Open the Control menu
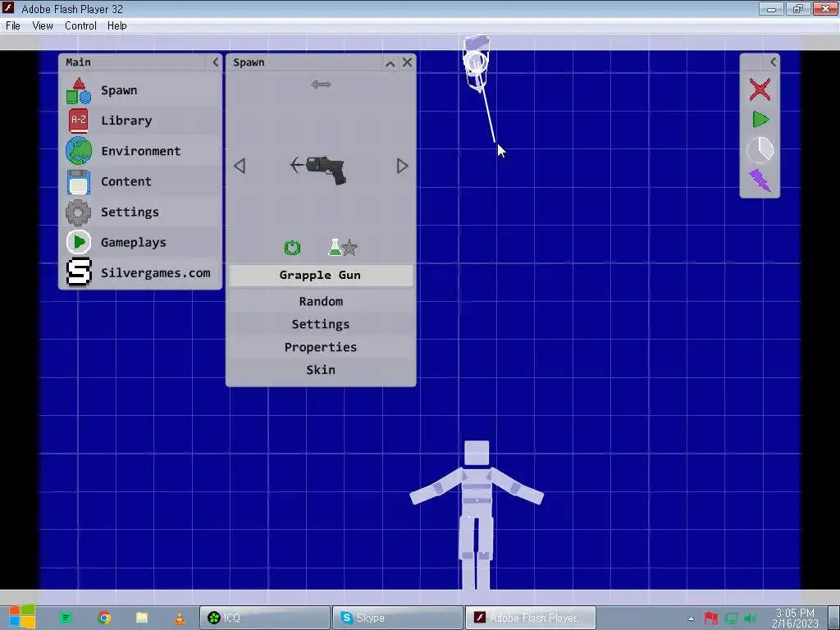Image resolution: width=840 pixels, height=630 pixels. pyautogui.click(x=80, y=25)
